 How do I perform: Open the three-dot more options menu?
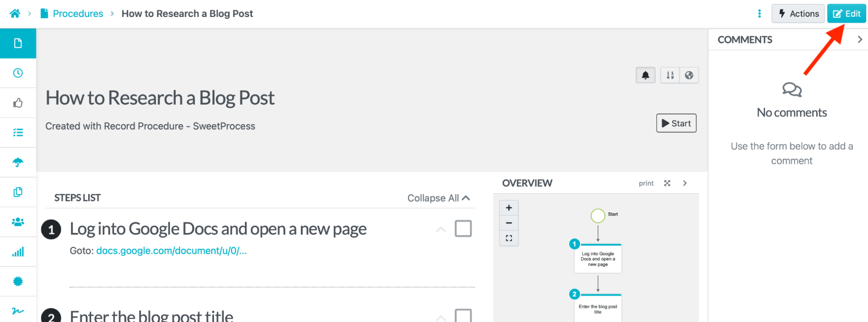point(759,13)
